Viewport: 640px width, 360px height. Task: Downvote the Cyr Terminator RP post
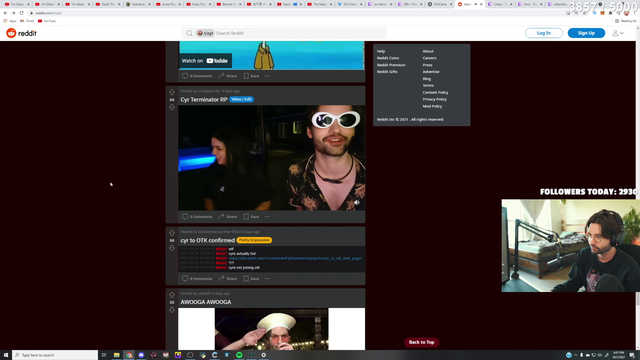coord(172,107)
